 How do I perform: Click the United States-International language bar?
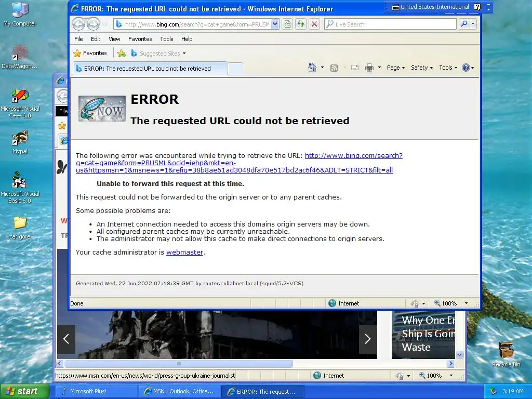[x=431, y=7]
